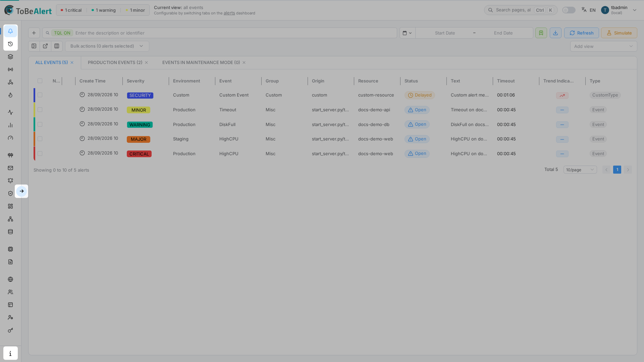The width and height of the screenshot is (644, 362).
Task: Open the calendar date-type dropdown
Action: point(407,33)
